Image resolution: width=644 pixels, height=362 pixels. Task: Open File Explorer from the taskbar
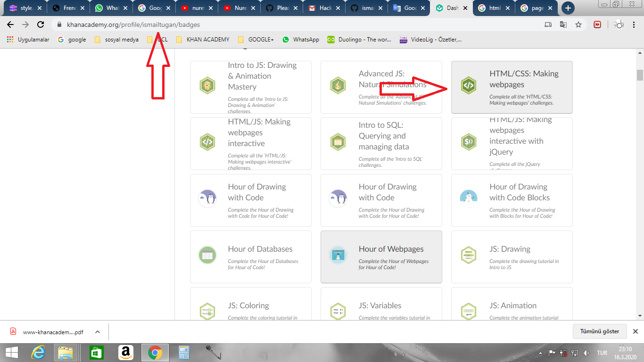(x=66, y=352)
